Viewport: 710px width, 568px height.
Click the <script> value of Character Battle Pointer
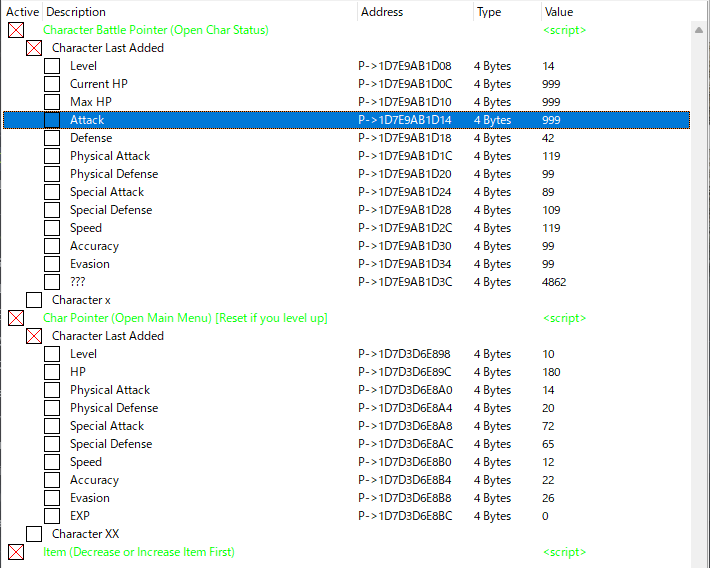[564, 30]
